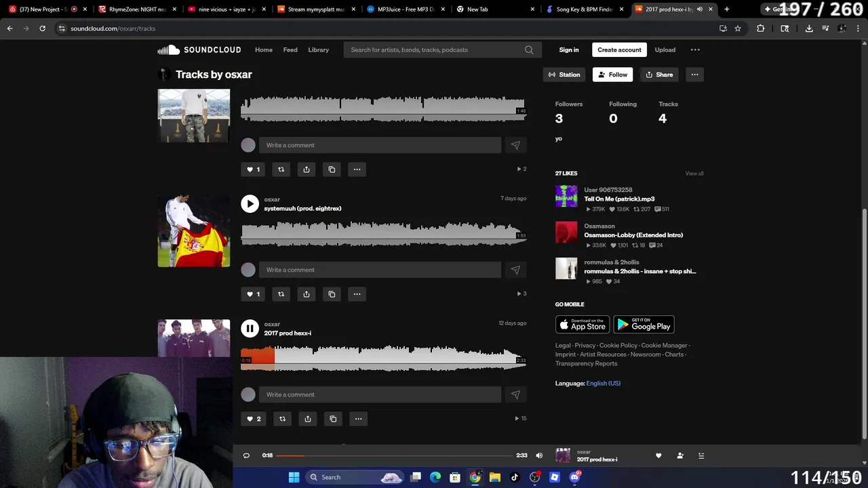Click Sign in
Screen dimensions: 868x488
point(569,49)
